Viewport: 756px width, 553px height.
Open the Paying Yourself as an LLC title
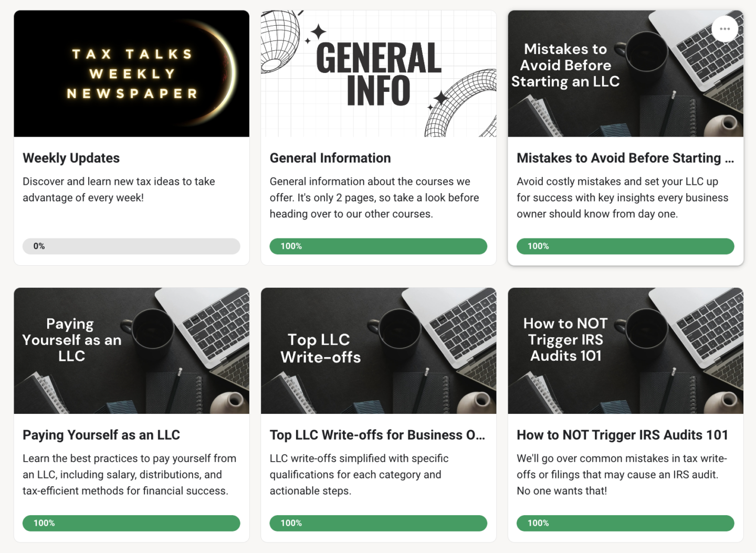point(101,435)
